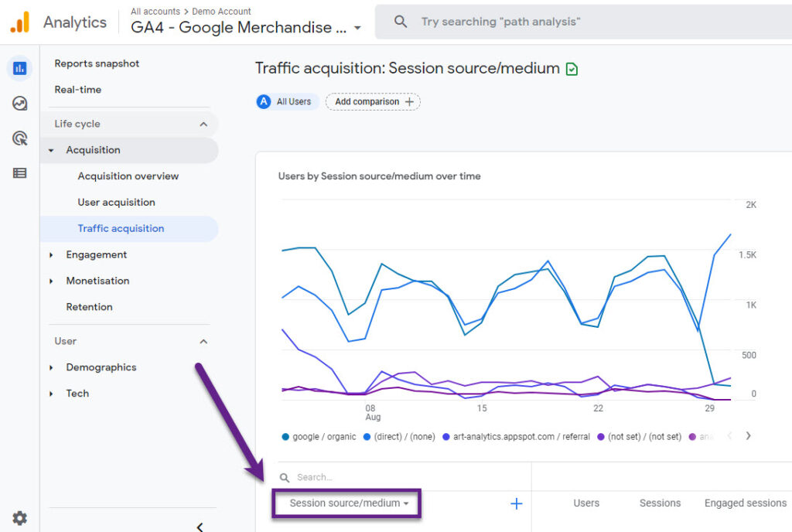The width and height of the screenshot is (792, 532).
Task: Open the Explore icon in left rail
Action: point(19,104)
